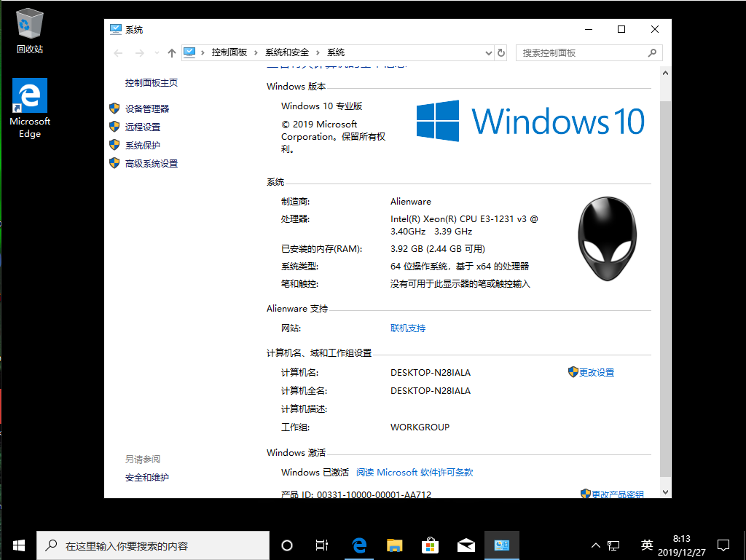
Task: Expand address bar history dropdown
Action: (489, 53)
